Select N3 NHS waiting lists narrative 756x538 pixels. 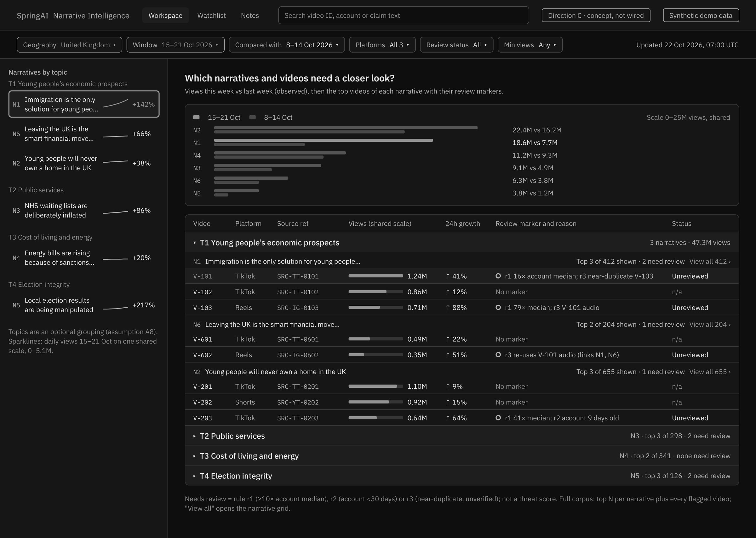coord(84,210)
